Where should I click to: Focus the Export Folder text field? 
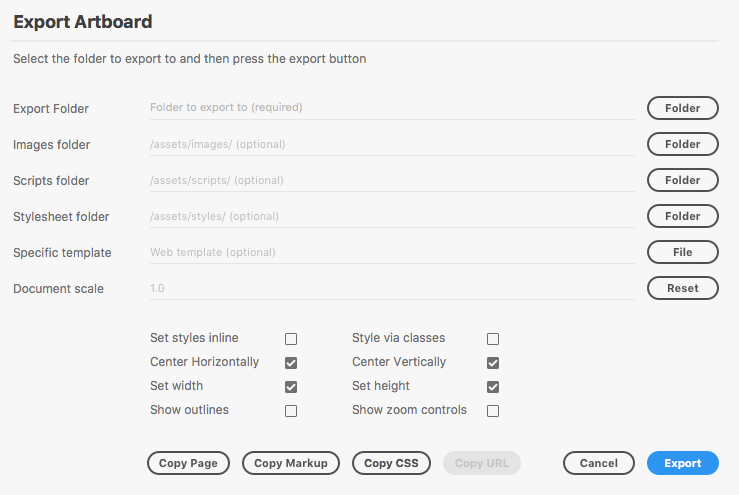click(x=392, y=108)
